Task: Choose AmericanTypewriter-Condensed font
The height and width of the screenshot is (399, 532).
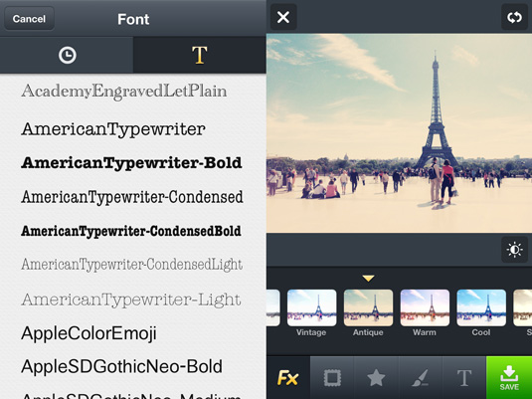Action: click(133, 197)
